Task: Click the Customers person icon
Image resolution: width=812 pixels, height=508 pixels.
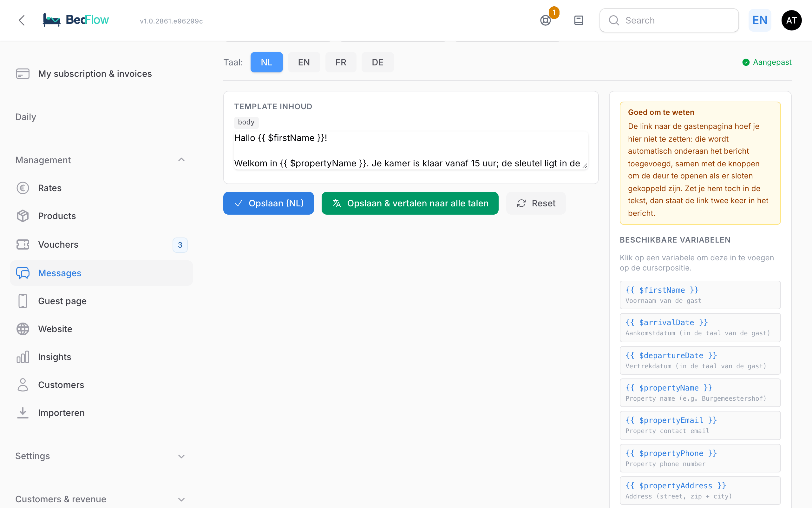Action: (23, 385)
